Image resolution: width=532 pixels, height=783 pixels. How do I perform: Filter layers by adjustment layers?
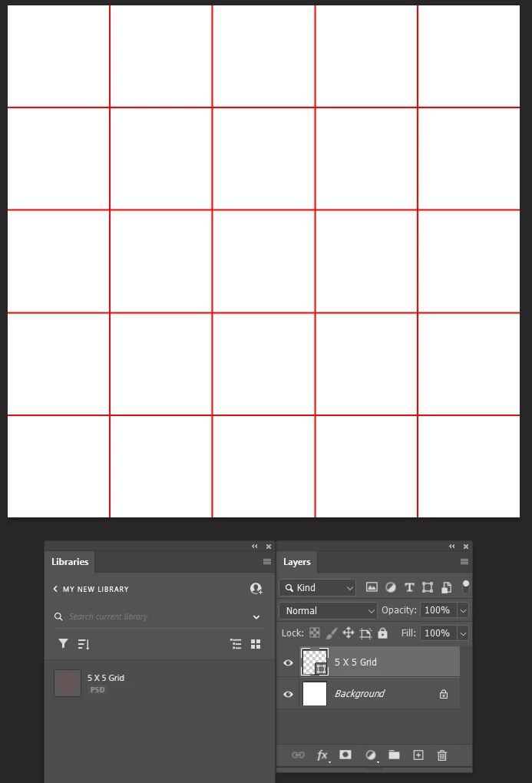point(391,587)
